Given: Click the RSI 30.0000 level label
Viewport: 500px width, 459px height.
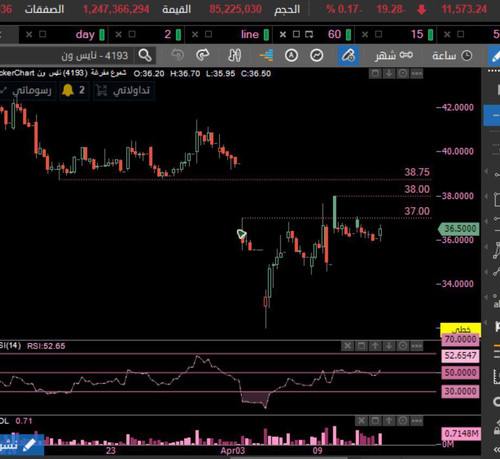Looking at the screenshot, I should pyautogui.click(x=460, y=391).
